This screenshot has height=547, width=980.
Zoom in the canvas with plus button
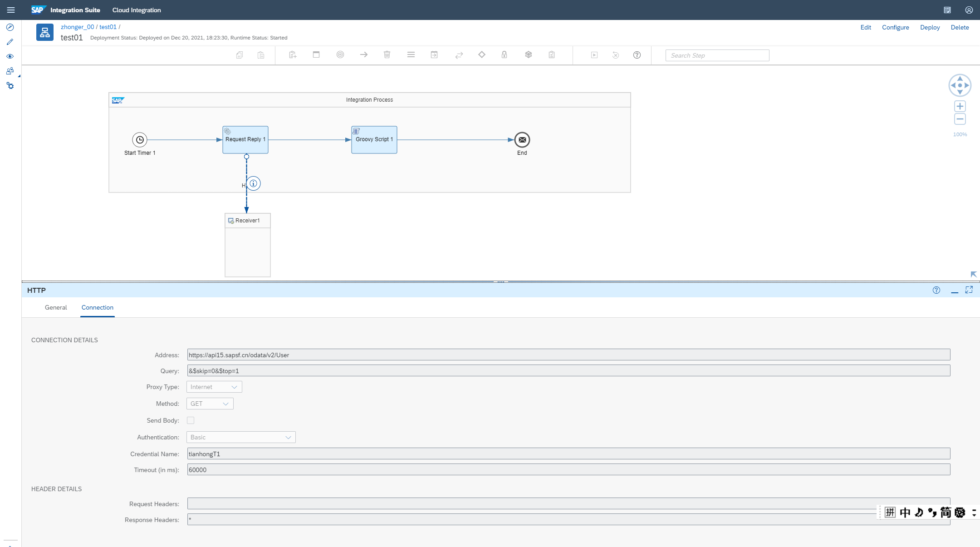[960, 106]
